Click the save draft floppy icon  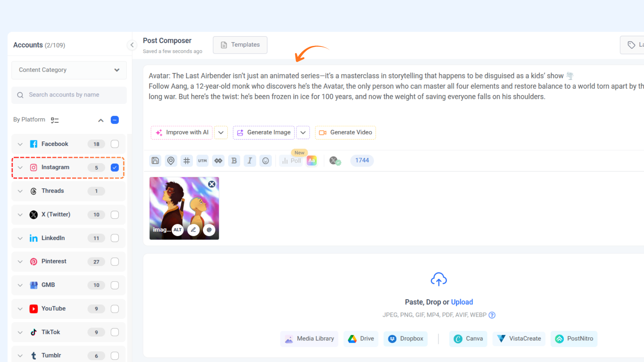pos(155,161)
